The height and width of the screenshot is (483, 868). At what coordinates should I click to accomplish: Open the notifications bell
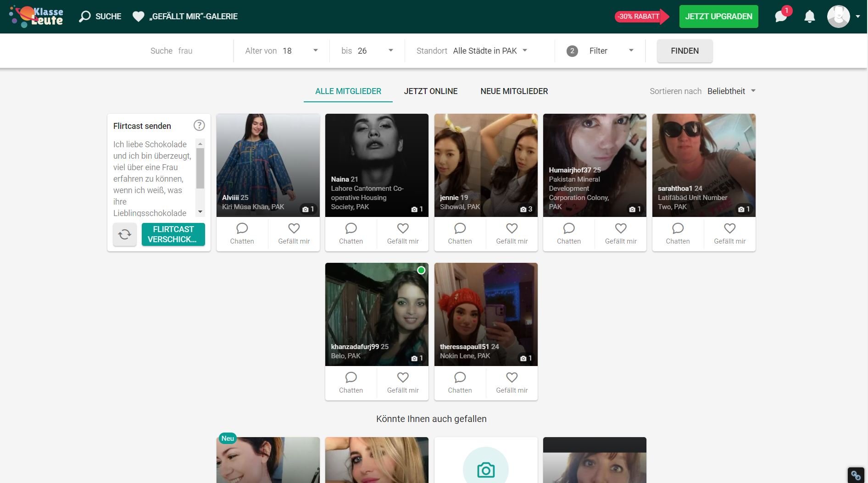(x=810, y=17)
